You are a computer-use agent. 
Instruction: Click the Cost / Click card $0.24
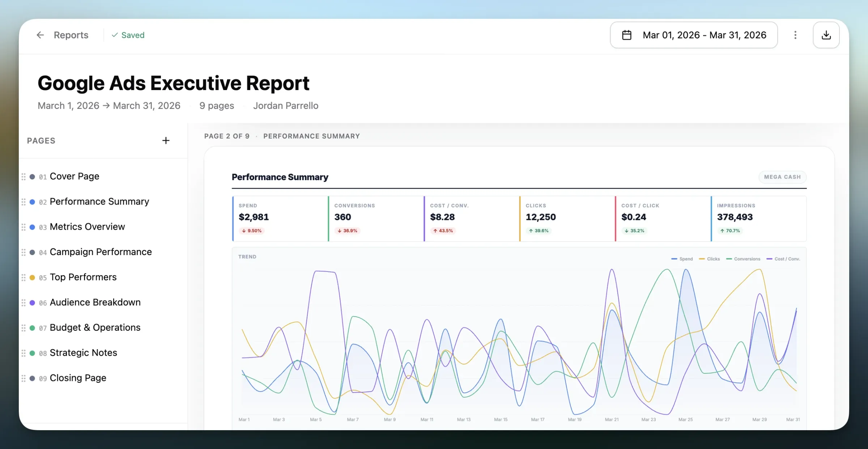[663, 219]
